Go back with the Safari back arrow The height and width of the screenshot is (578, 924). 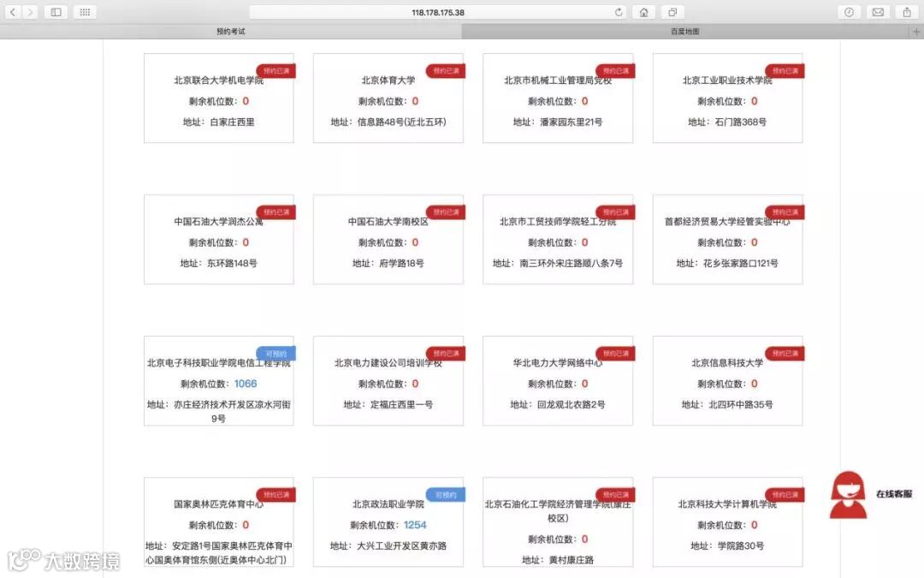coord(13,12)
